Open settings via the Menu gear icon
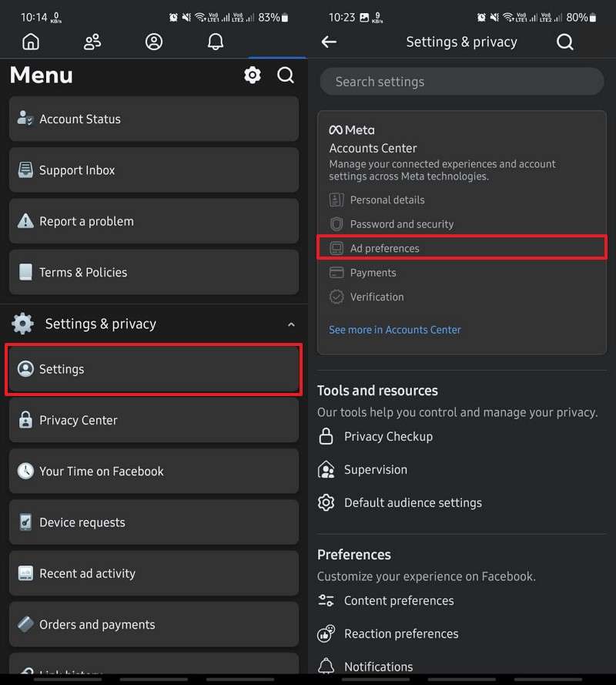616x685 pixels. [x=253, y=76]
